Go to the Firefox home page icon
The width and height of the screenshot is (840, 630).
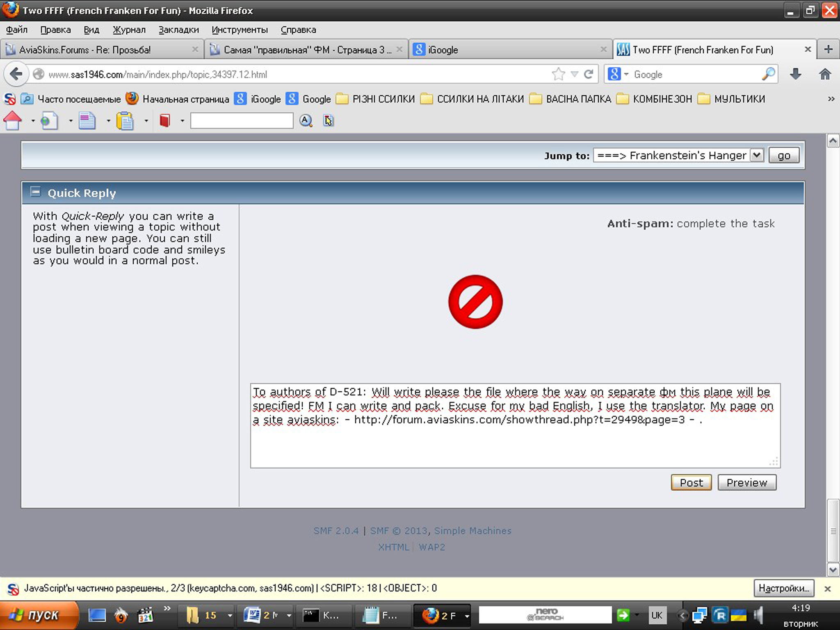pyautogui.click(x=825, y=74)
